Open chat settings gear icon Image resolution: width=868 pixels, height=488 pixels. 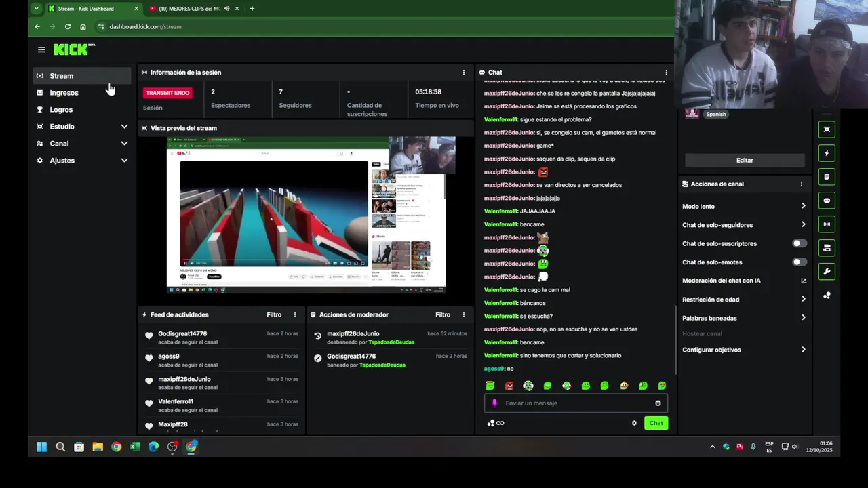tap(635, 423)
